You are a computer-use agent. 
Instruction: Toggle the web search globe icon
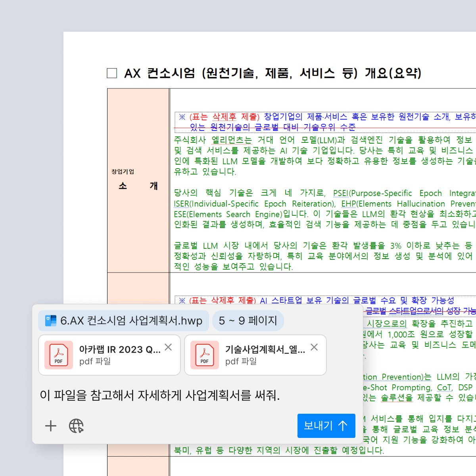(x=76, y=426)
